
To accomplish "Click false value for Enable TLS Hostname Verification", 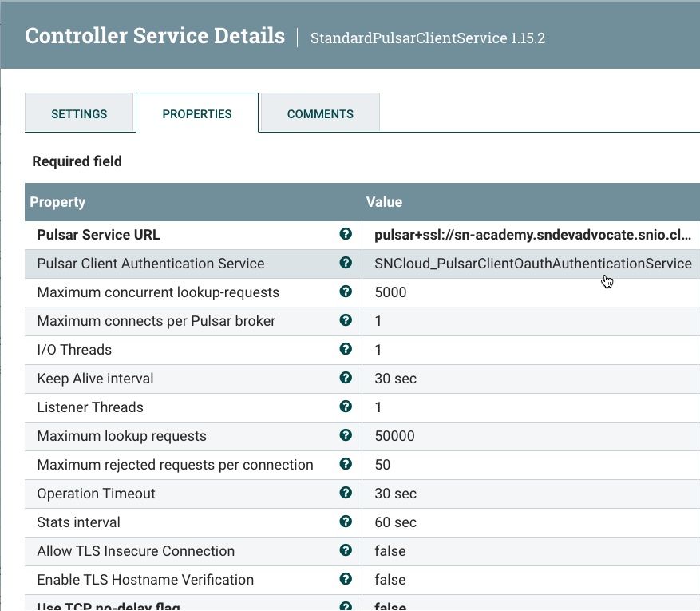I will (390, 580).
